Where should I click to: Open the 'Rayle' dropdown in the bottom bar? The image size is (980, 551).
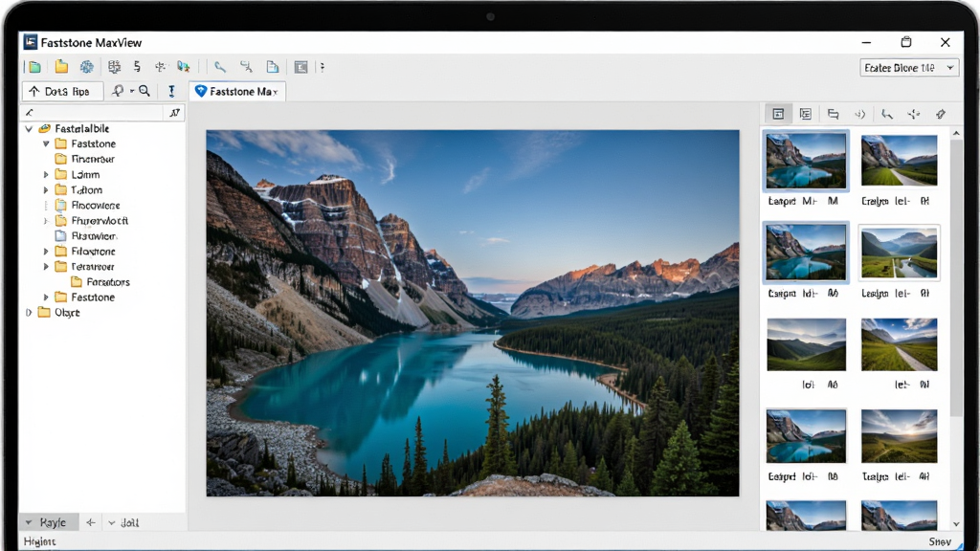click(x=49, y=522)
